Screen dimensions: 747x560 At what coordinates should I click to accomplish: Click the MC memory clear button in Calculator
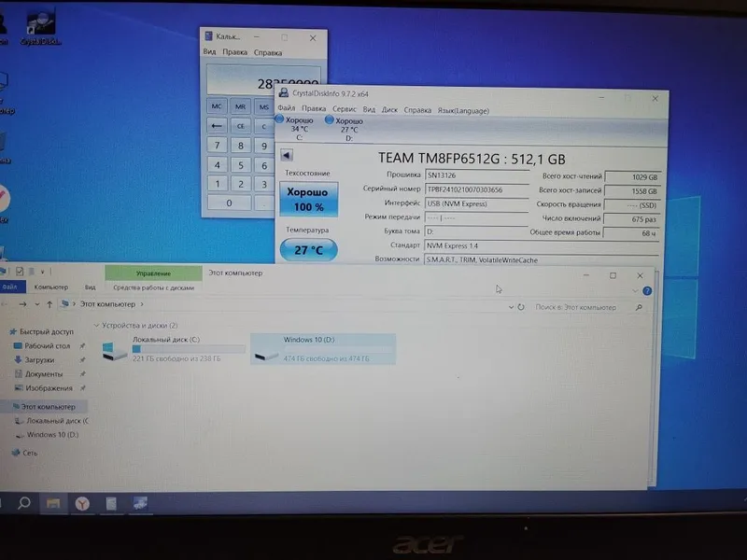pos(217,106)
